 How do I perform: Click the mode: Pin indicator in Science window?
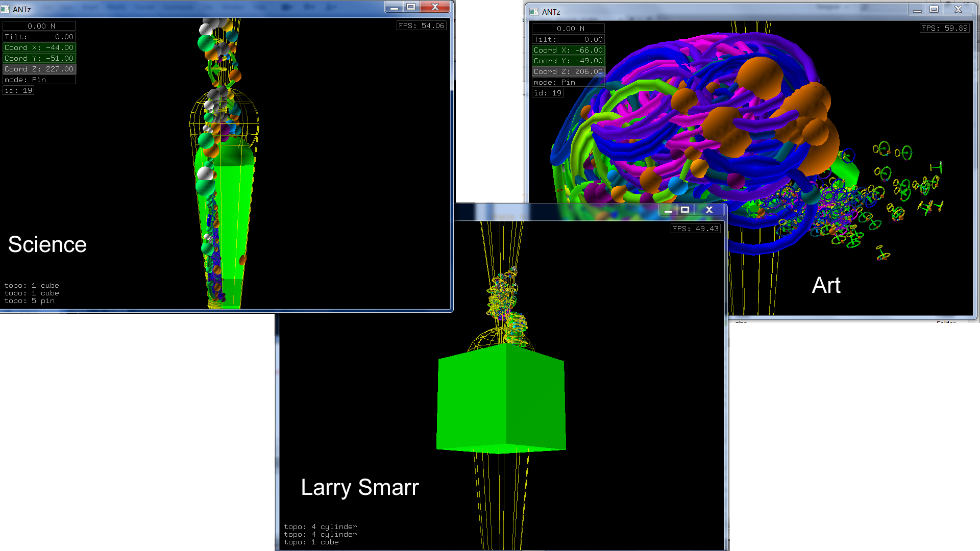[x=39, y=80]
